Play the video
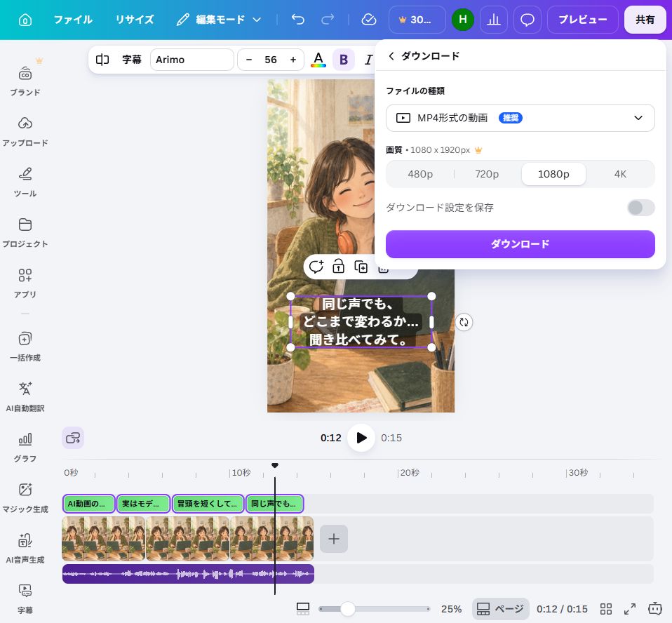The height and width of the screenshot is (623, 672). tap(361, 438)
